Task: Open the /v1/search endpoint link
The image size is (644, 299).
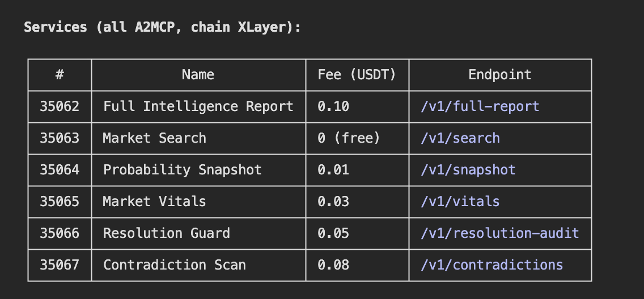Action: tap(460, 138)
